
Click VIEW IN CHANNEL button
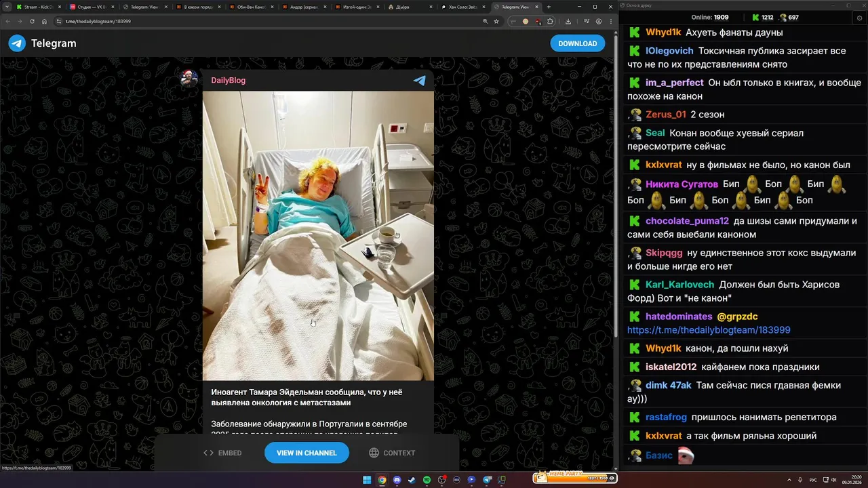click(x=307, y=453)
